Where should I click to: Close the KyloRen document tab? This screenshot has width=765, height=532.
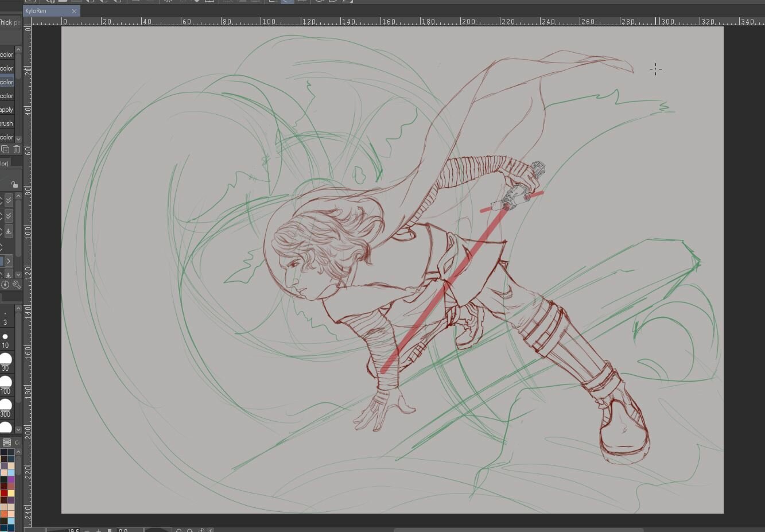(74, 11)
